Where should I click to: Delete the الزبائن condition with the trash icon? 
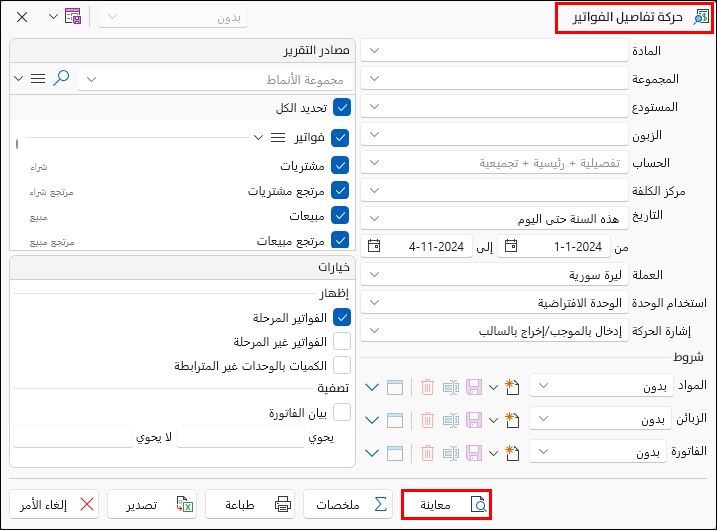[x=427, y=420]
